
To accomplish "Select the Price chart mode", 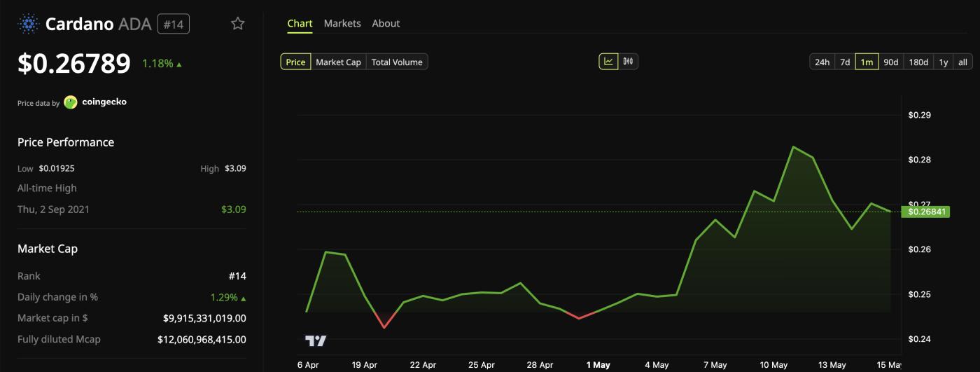I will coord(295,62).
